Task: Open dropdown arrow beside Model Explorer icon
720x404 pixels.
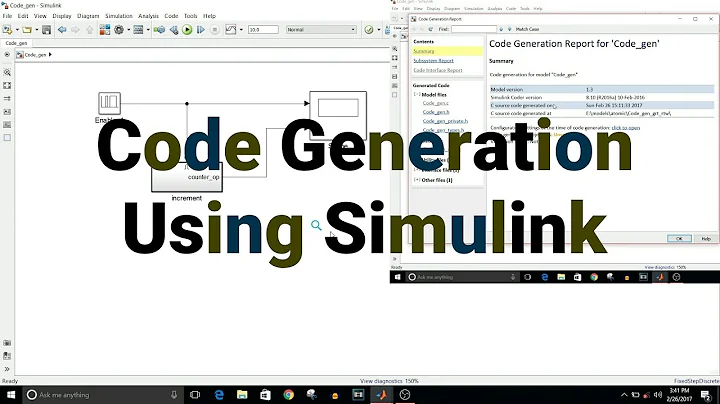Action: [x=148, y=30]
